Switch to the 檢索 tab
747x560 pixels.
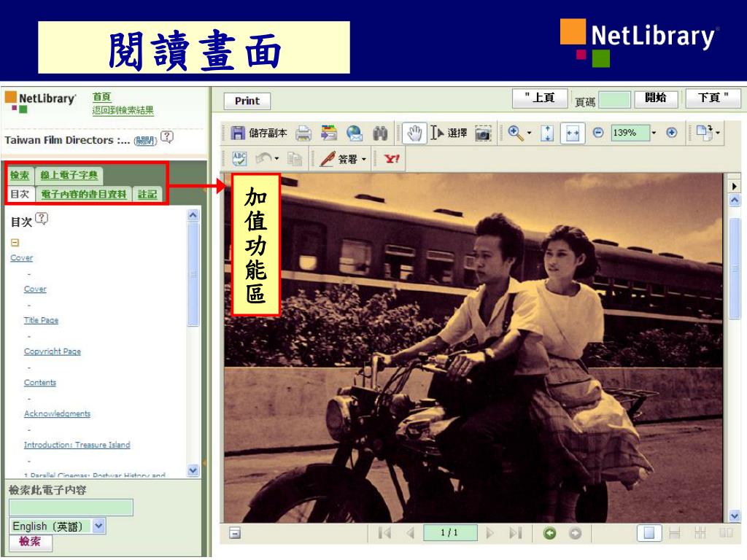coord(20,175)
